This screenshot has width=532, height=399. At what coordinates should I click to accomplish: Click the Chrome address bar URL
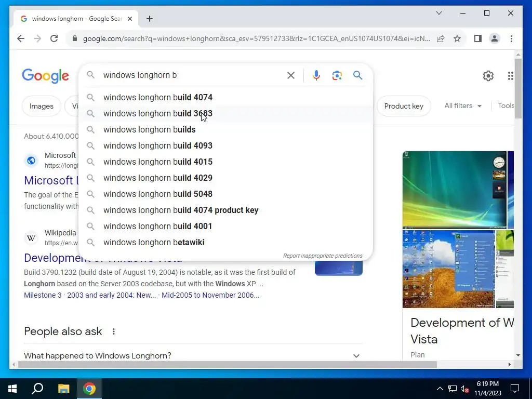[x=257, y=38]
